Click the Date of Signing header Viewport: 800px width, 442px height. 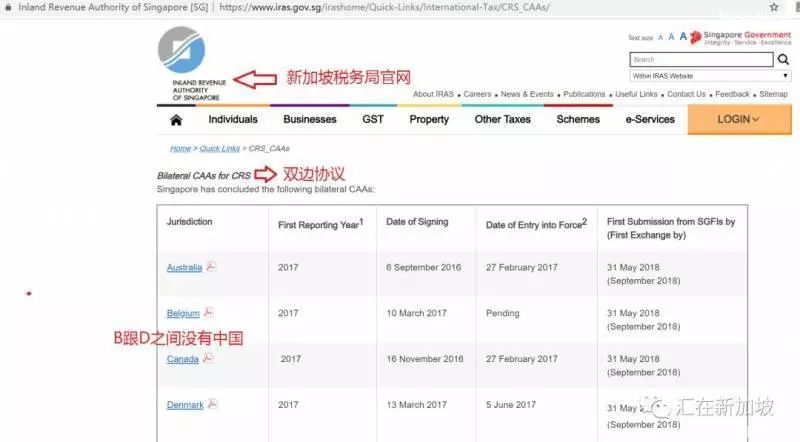(x=417, y=222)
